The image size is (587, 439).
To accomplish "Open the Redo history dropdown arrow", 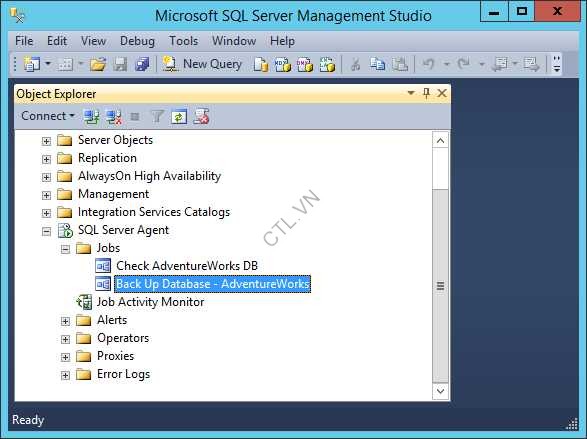I will (x=482, y=64).
